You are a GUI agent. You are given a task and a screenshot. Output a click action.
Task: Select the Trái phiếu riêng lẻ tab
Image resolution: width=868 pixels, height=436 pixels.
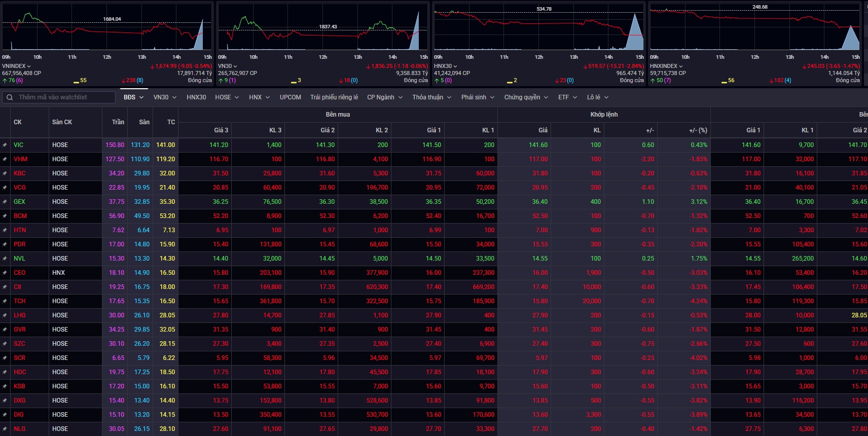click(x=334, y=97)
